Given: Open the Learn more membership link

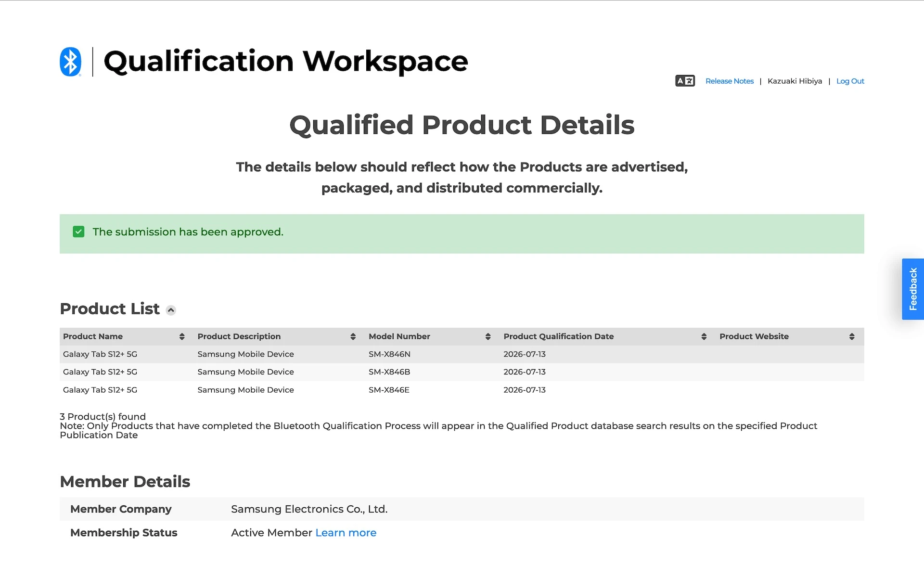Looking at the screenshot, I should (x=346, y=533).
